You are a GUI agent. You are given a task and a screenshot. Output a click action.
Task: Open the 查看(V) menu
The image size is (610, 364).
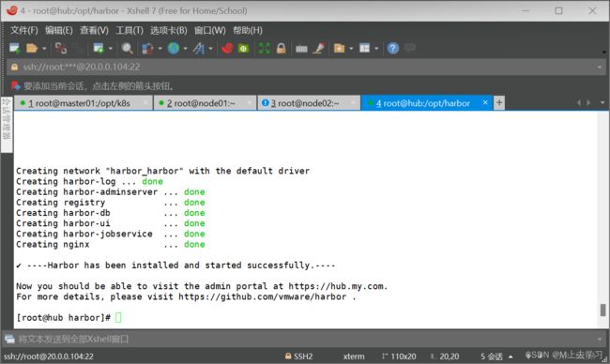click(94, 30)
